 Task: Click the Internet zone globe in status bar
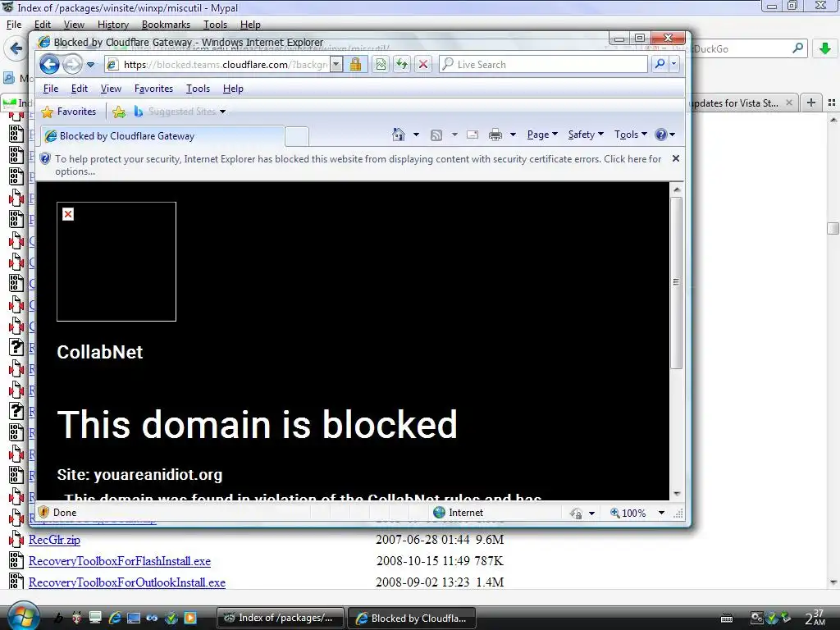point(440,513)
